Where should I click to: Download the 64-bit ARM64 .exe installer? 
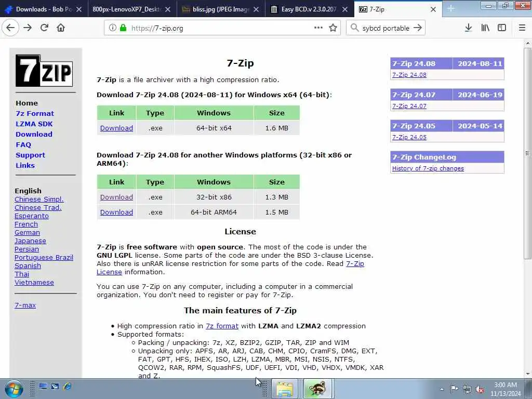pyautogui.click(x=116, y=212)
